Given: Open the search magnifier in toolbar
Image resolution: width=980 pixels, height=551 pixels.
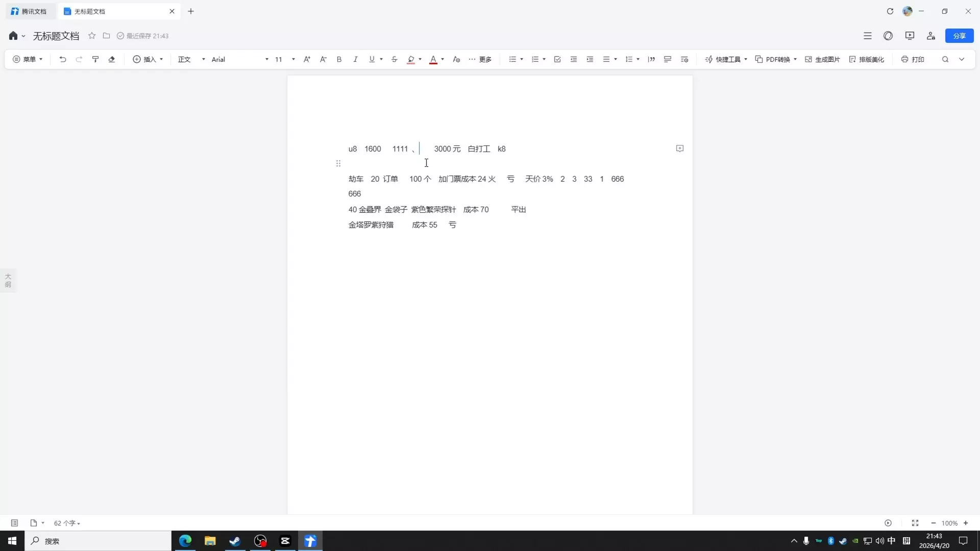Looking at the screenshot, I should pos(945,59).
